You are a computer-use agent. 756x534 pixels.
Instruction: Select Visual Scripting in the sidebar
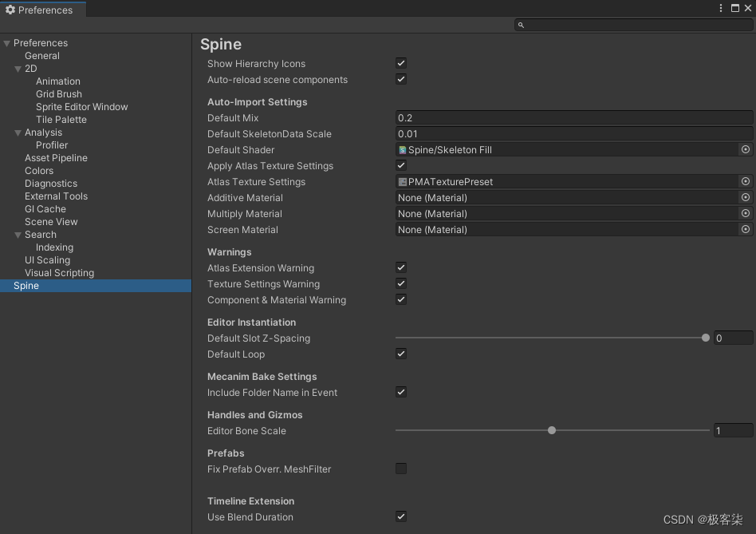click(x=59, y=273)
